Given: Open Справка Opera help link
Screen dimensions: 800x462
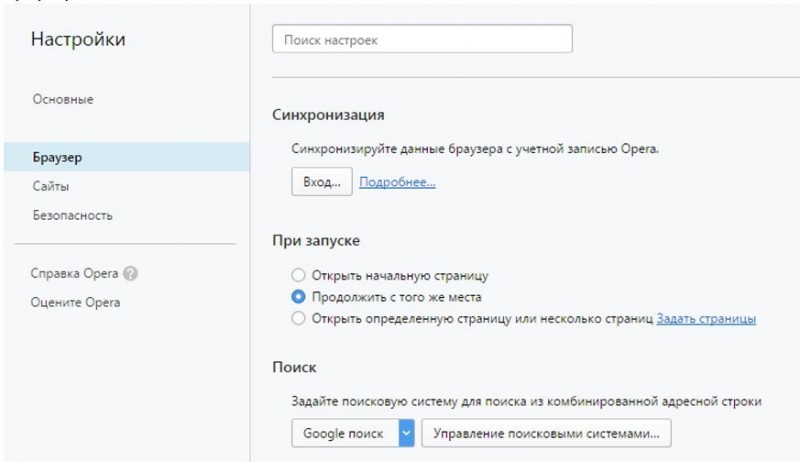Looking at the screenshot, I should point(74,273).
